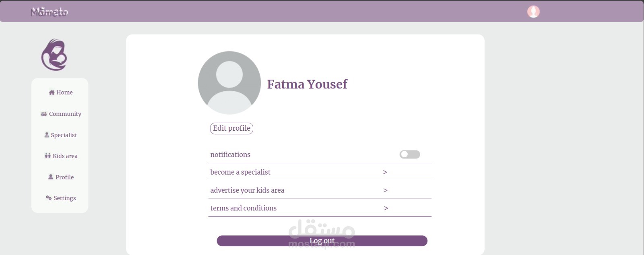Click the mother and baby logo
This screenshot has height=255, width=644.
tap(54, 55)
